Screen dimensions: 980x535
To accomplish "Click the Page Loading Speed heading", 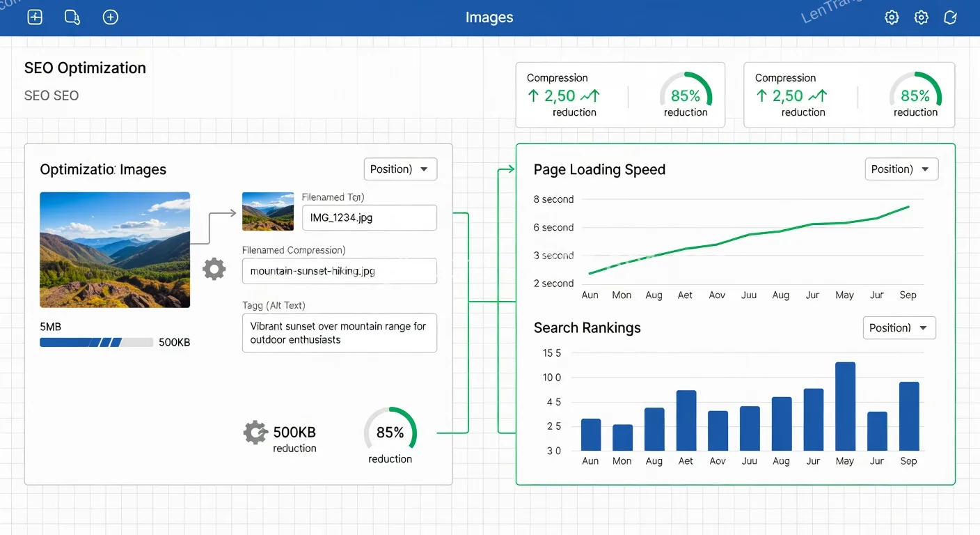I will point(599,169).
